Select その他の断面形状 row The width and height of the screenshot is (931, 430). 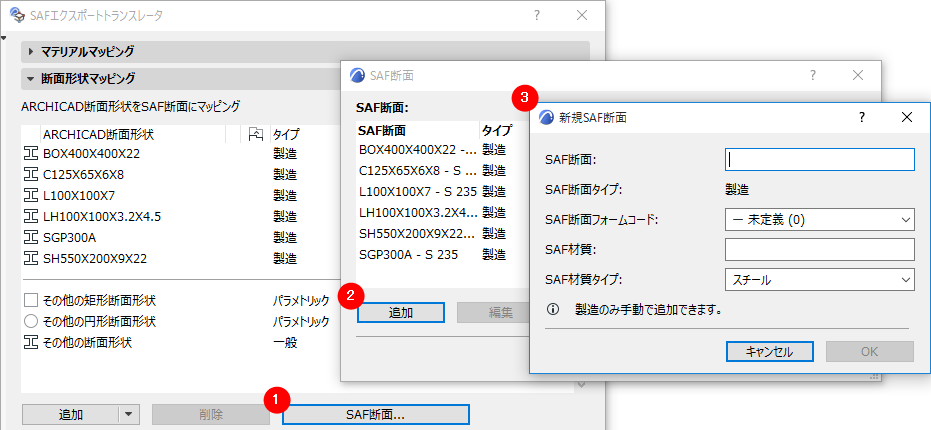tap(179, 343)
